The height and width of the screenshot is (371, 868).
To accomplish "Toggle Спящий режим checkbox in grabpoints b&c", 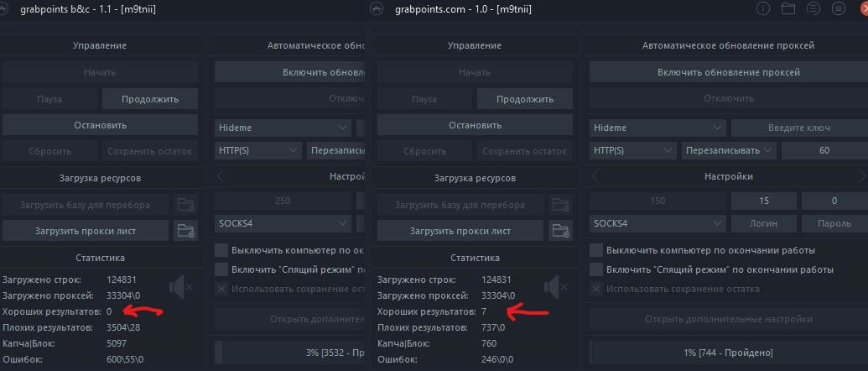I will click(x=221, y=269).
